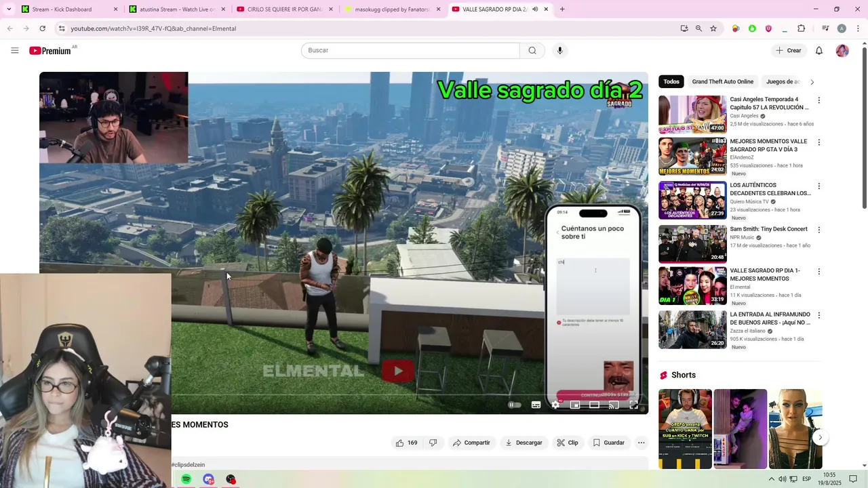Open options for VALLE SAGRADO RP DIA 1
Image resolution: width=868 pixels, height=488 pixels.
click(818, 272)
